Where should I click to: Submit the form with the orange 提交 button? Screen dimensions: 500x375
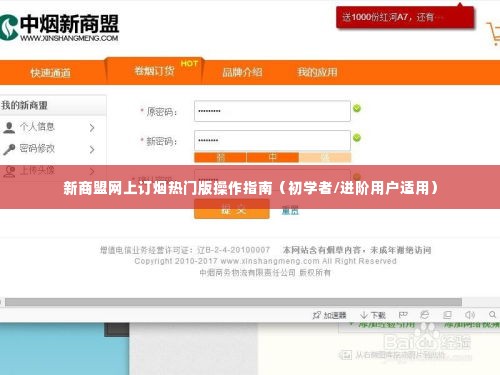coord(232,209)
